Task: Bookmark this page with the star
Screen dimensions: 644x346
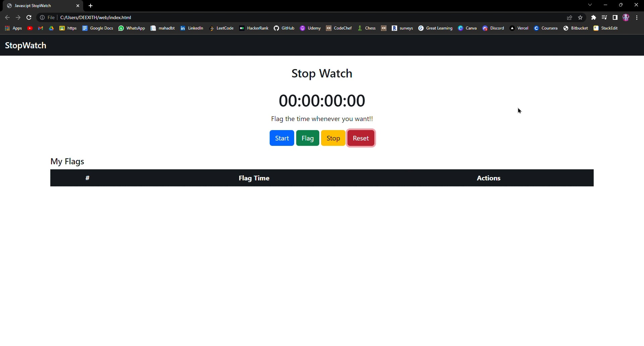Action: 581,17
